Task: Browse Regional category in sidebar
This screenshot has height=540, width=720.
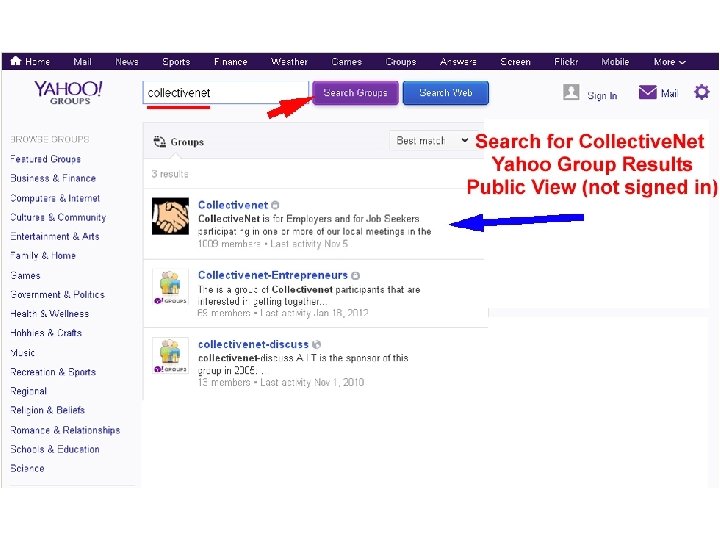Action: click(28, 391)
